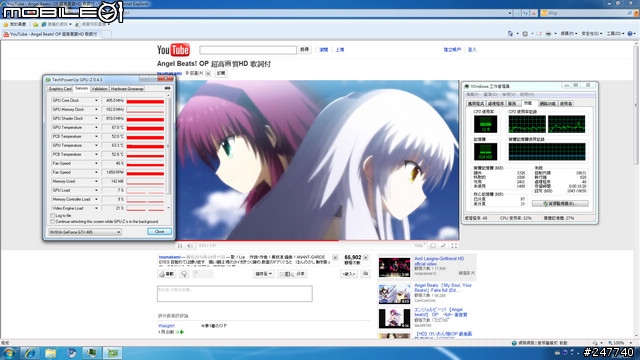640x360 pixels.
Task: Switch to the last (使用者) tab in Task Manager
Action: coord(566,104)
